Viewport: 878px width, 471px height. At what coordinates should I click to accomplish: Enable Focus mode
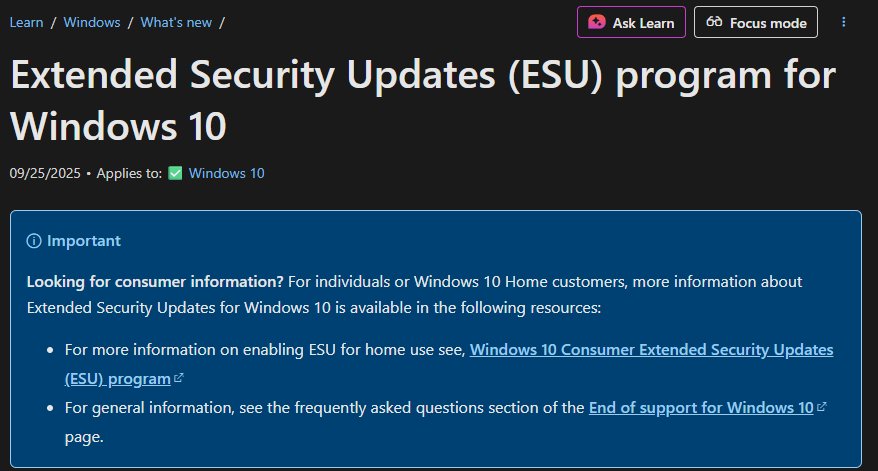click(x=756, y=22)
